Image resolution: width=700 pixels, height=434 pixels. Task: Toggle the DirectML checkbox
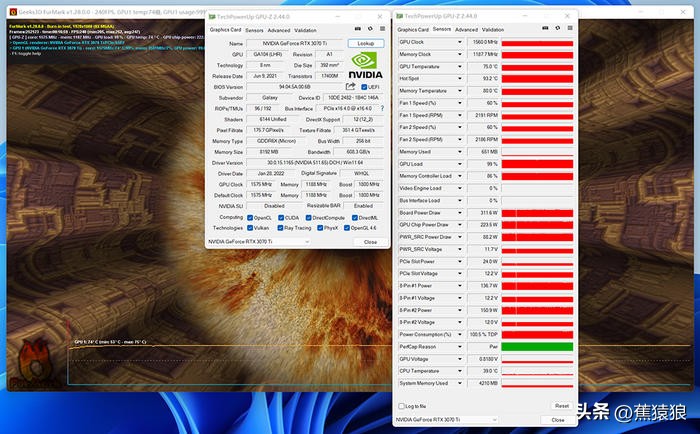[354, 217]
